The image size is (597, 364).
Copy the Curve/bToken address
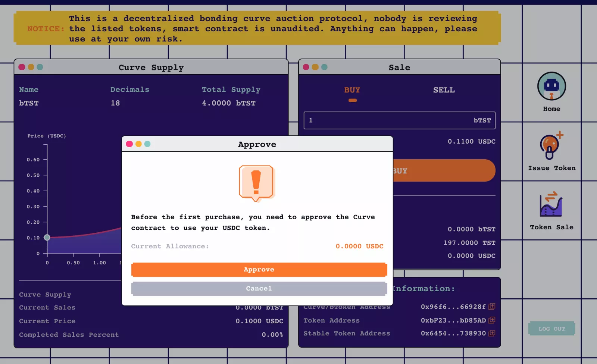click(x=492, y=307)
